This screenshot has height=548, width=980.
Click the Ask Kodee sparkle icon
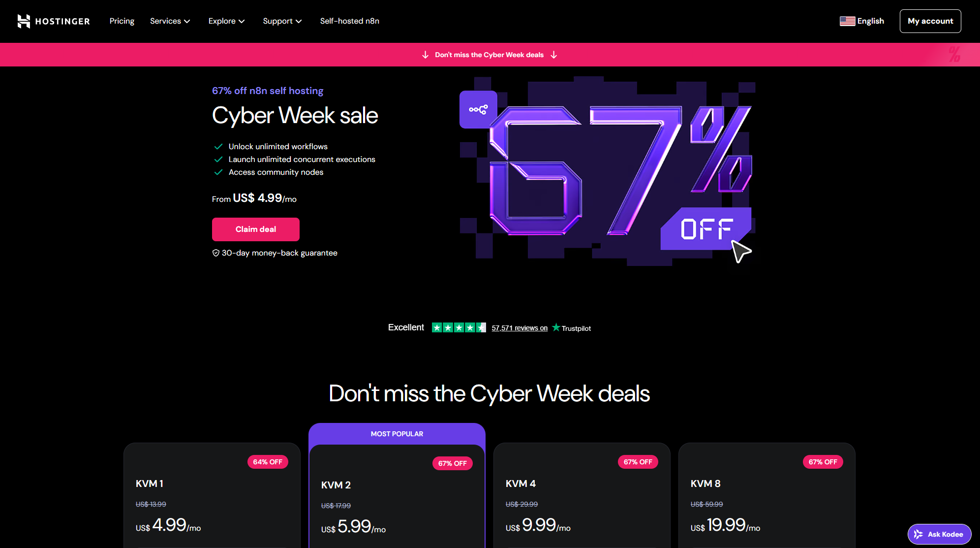[x=919, y=534]
